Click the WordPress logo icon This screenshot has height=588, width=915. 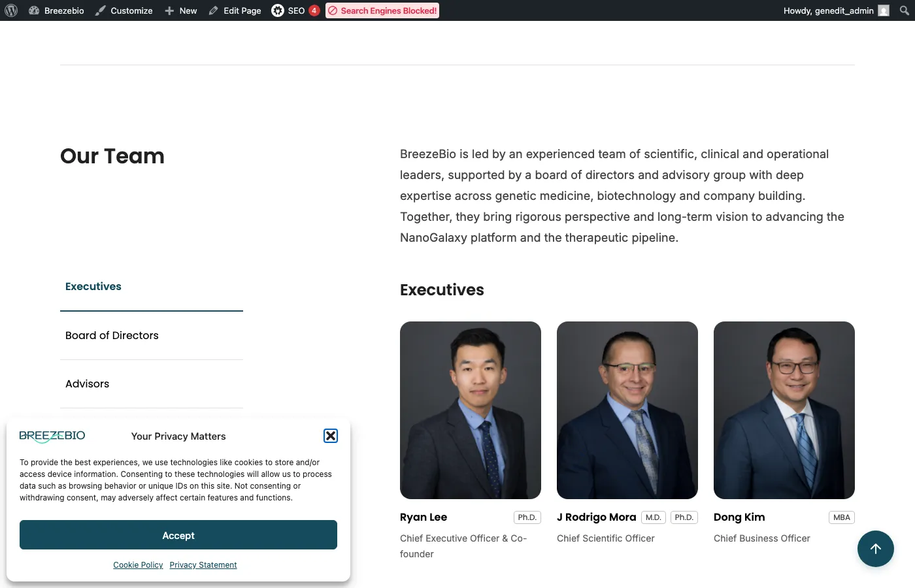(11, 10)
